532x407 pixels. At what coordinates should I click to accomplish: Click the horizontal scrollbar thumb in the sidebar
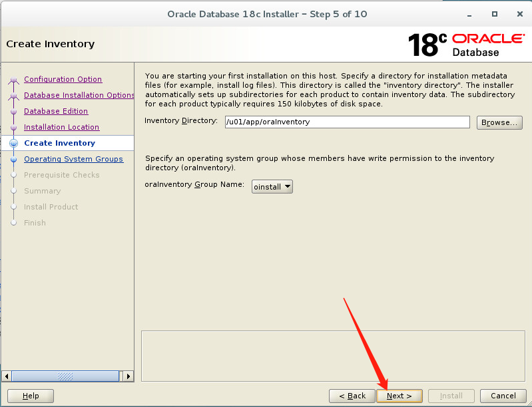point(65,376)
